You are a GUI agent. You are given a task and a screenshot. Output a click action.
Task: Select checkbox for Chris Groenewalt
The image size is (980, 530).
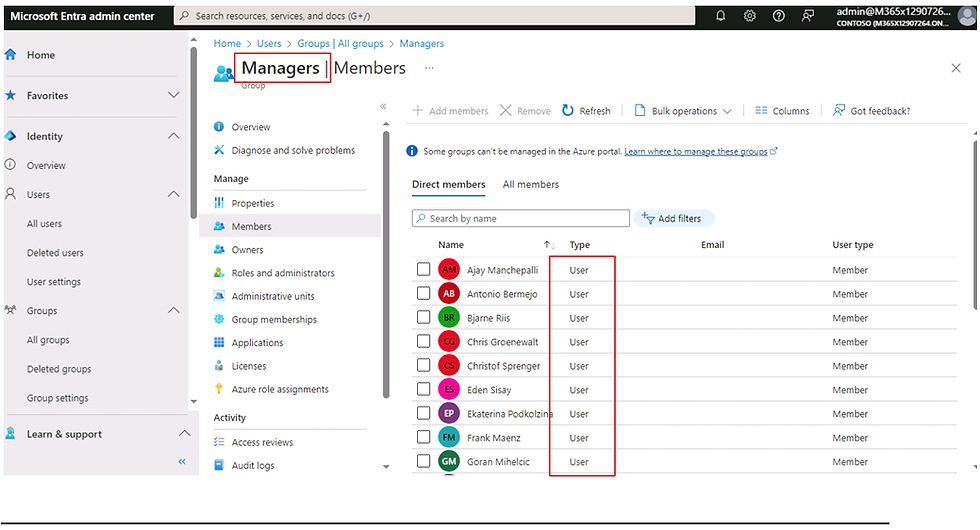click(423, 341)
